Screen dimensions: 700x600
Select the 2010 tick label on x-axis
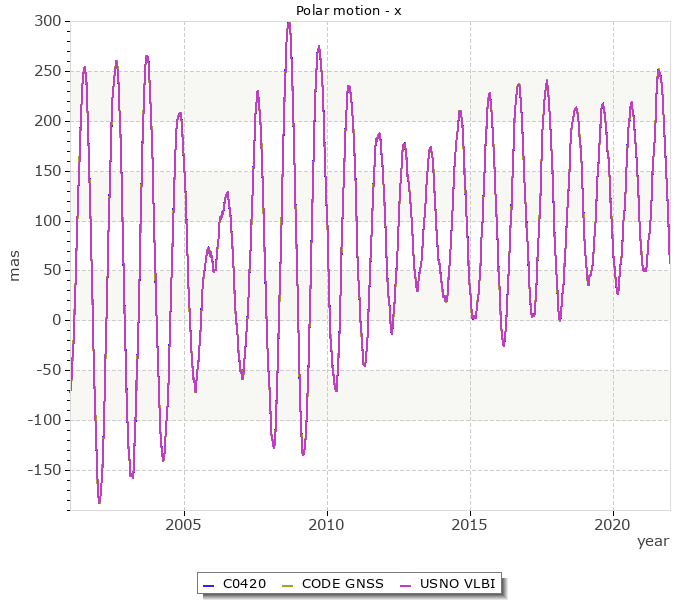pyautogui.click(x=327, y=523)
